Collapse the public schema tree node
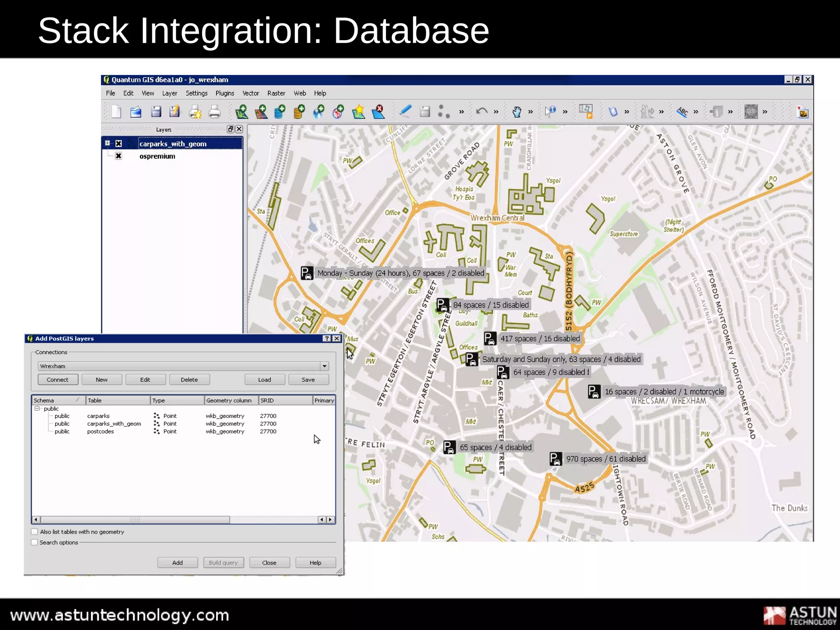This screenshot has height=630, width=840. click(x=37, y=409)
